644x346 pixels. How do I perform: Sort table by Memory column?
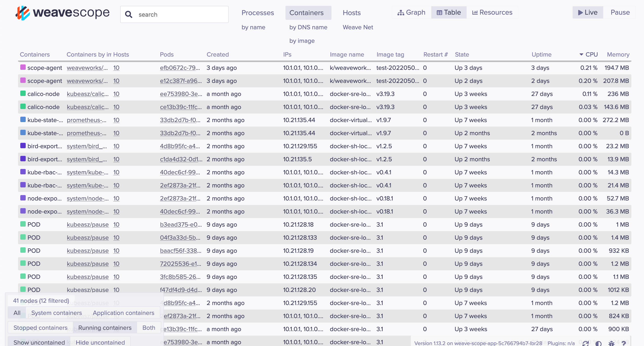(618, 55)
